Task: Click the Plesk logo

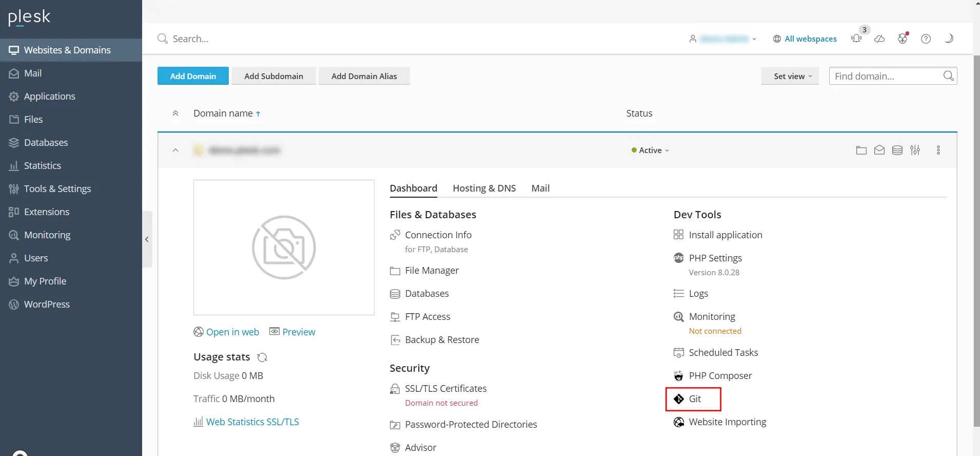Action: pyautogui.click(x=29, y=17)
